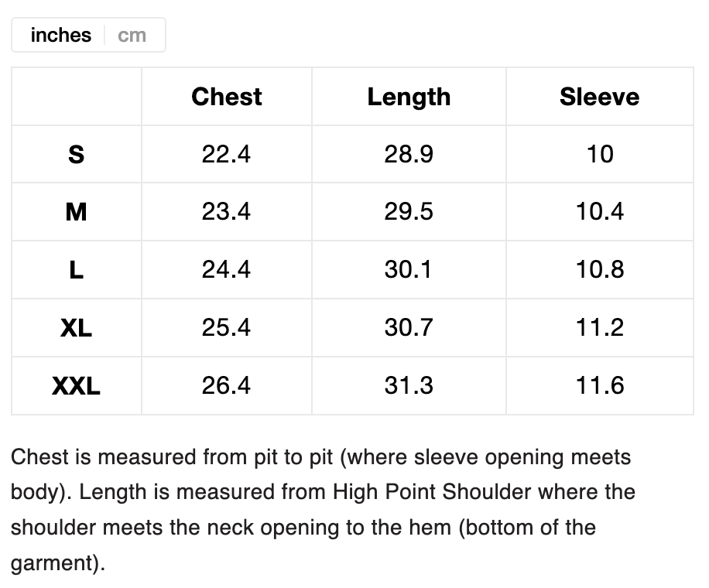Viewport: 709px width, 588px height.
Task: Click the 11.6 sleeve value for XXL
Action: pos(599,386)
